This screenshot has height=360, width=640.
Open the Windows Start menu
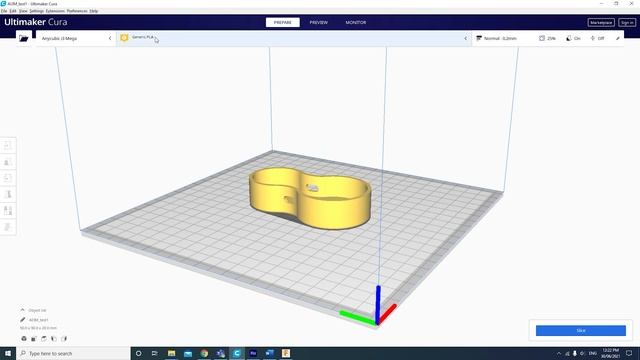coord(8,353)
